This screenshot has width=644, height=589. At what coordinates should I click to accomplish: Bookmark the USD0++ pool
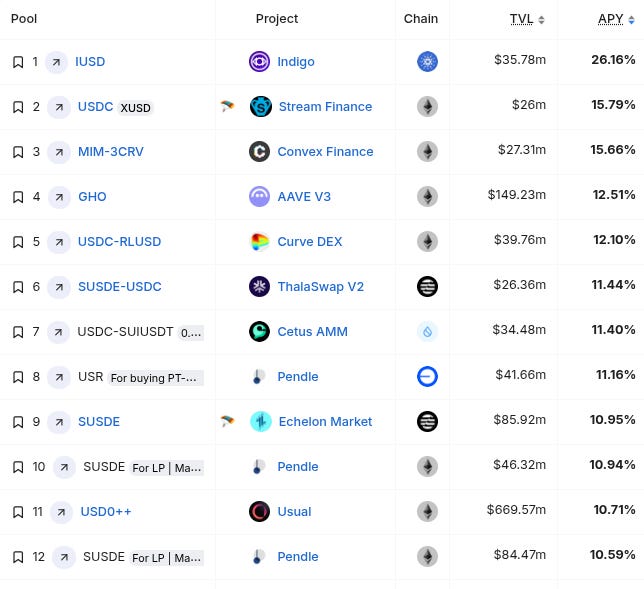pos(18,512)
